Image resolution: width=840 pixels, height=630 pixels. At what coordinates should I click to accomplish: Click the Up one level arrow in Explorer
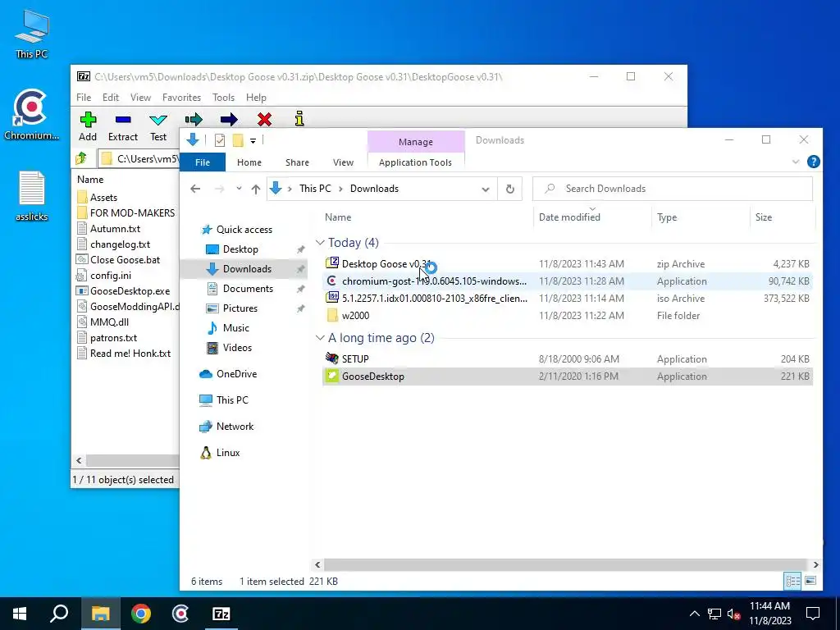(x=256, y=189)
